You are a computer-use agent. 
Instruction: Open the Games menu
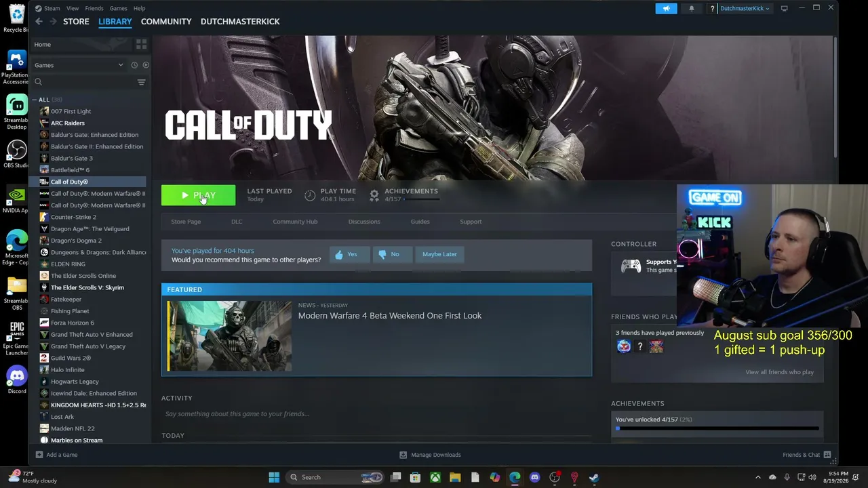pyautogui.click(x=118, y=8)
